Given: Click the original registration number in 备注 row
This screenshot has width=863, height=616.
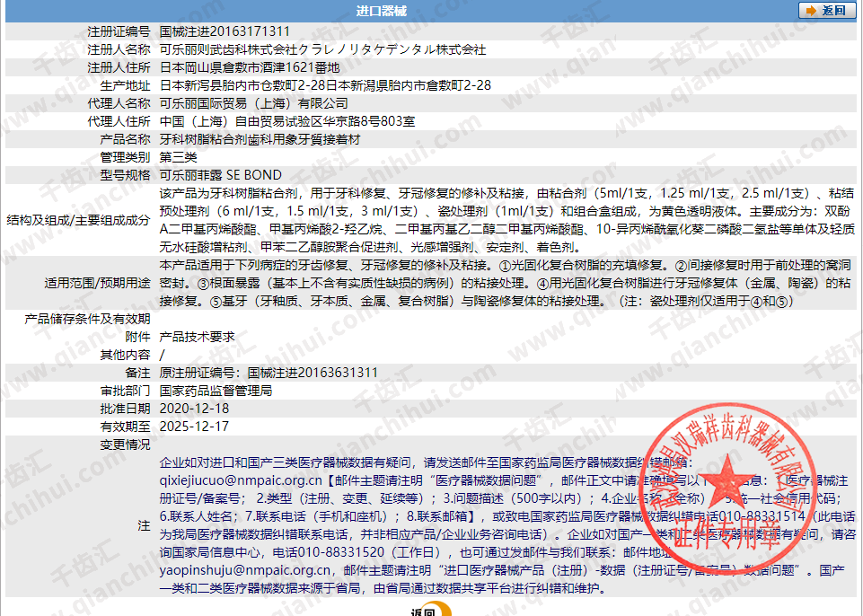Looking at the screenshot, I should click(x=269, y=373).
